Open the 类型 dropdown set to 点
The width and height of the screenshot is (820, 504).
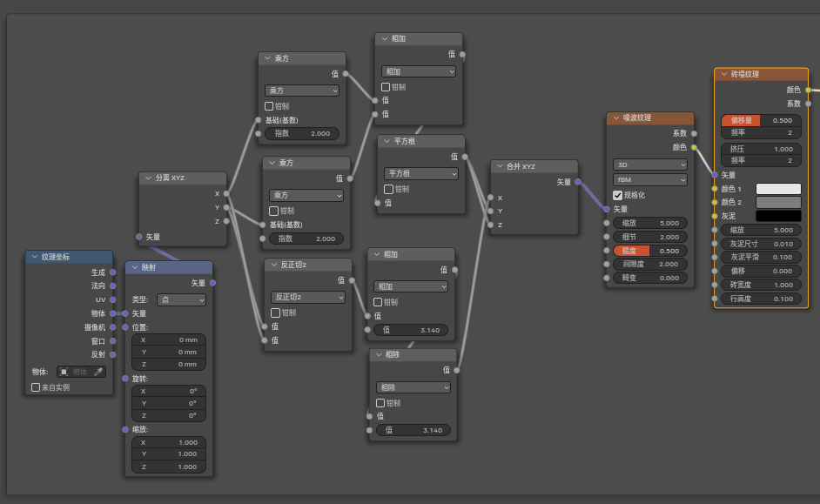(x=181, y=299)
